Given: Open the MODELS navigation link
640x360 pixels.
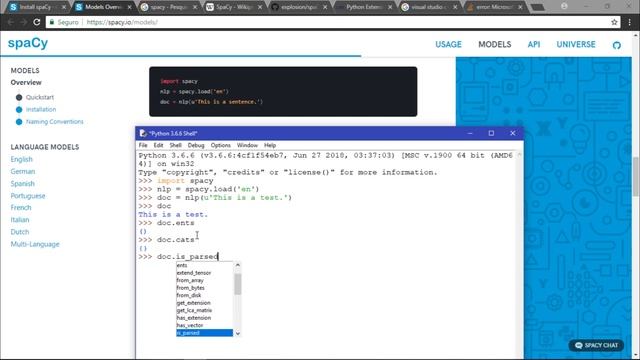Looking at the screenshot, I should tap(495, 44).
